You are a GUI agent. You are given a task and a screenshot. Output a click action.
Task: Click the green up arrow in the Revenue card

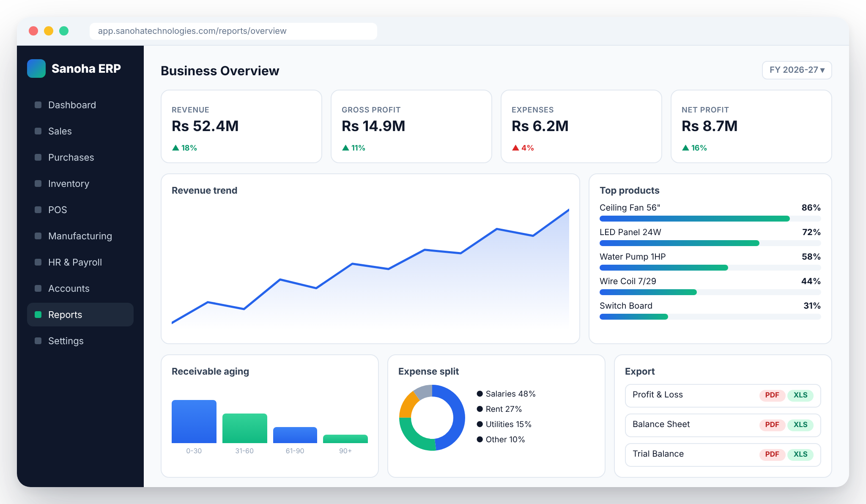pos(176,148)
